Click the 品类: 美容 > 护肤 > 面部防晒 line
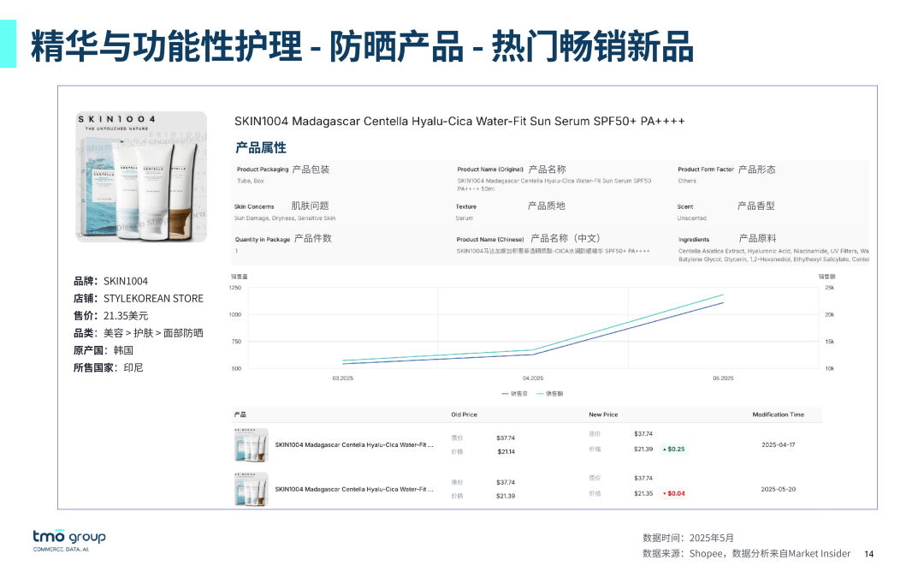Image resolution: width=924 pixels, height=578 pixels. 139,332
